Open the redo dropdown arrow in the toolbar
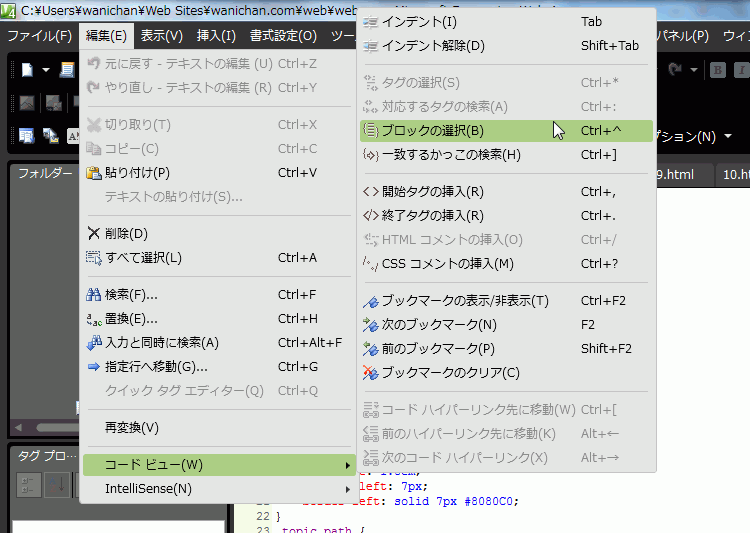The image size is (750, 533). (x=694, y=70)
